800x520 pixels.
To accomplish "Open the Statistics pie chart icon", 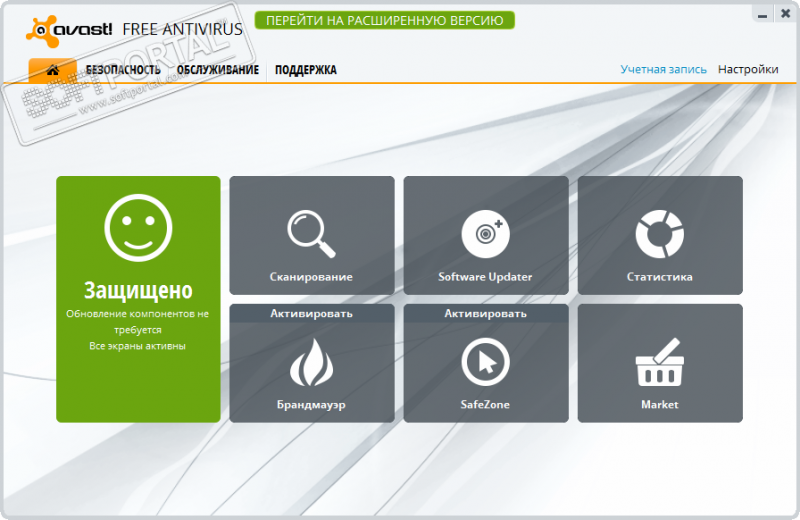I will [659, 234].
